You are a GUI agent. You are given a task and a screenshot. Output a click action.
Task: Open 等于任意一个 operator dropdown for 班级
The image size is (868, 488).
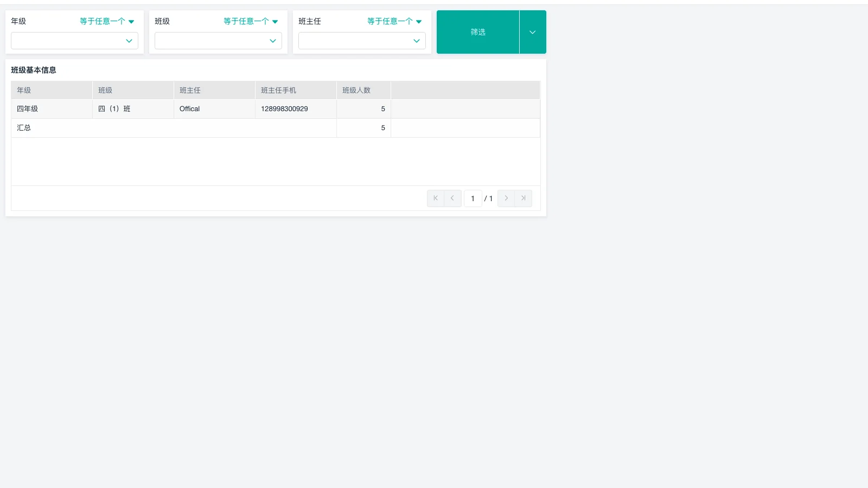coord(250,21)
